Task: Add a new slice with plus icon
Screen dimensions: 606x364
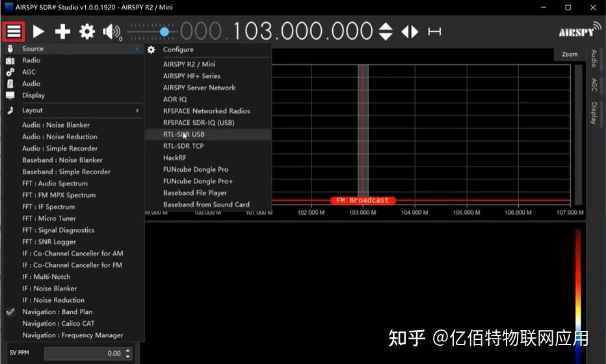Action: (62, 31)
